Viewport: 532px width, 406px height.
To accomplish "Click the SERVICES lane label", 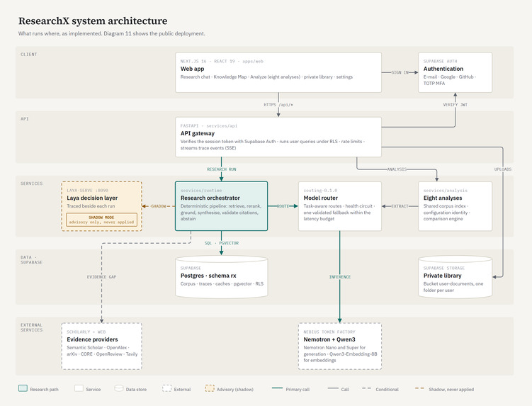I will pos(32,184).
